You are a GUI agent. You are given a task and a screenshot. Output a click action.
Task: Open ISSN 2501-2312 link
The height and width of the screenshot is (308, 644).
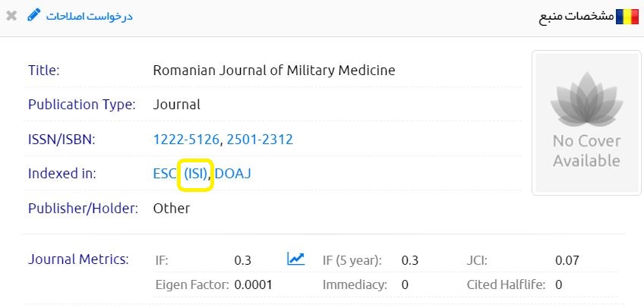coord(260,140)
